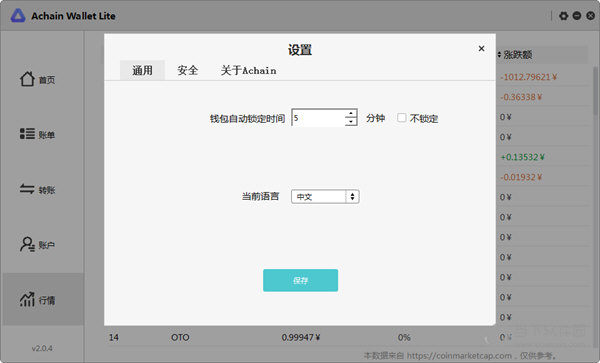Switch to the 通用 tab
The width and height of the screenshot is (600, 363).
pyautogui.click(x=142, y=70)
